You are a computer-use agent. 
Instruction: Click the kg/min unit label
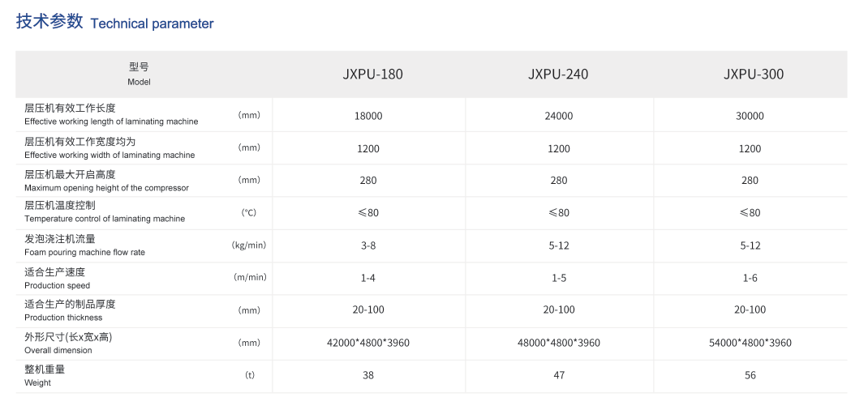point(248,245)
